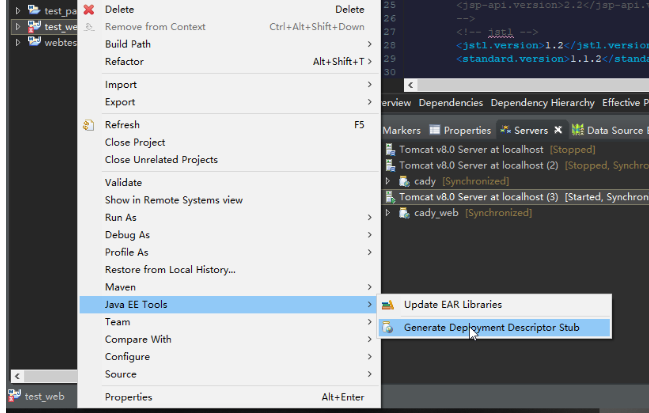Select Generate Deployment Descriptor Stub
Image resolution: width=649 pixels, height=413 pixels.
tap(490, 327)
